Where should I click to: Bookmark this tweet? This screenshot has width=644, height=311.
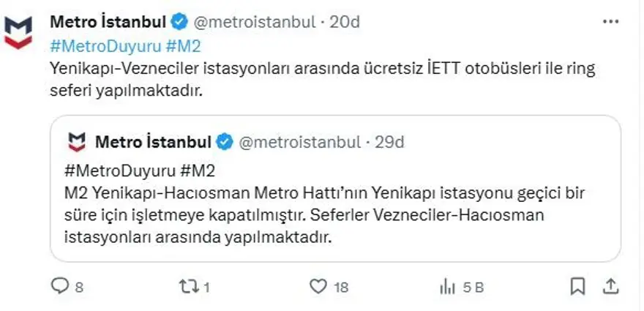tap(577, 286)
